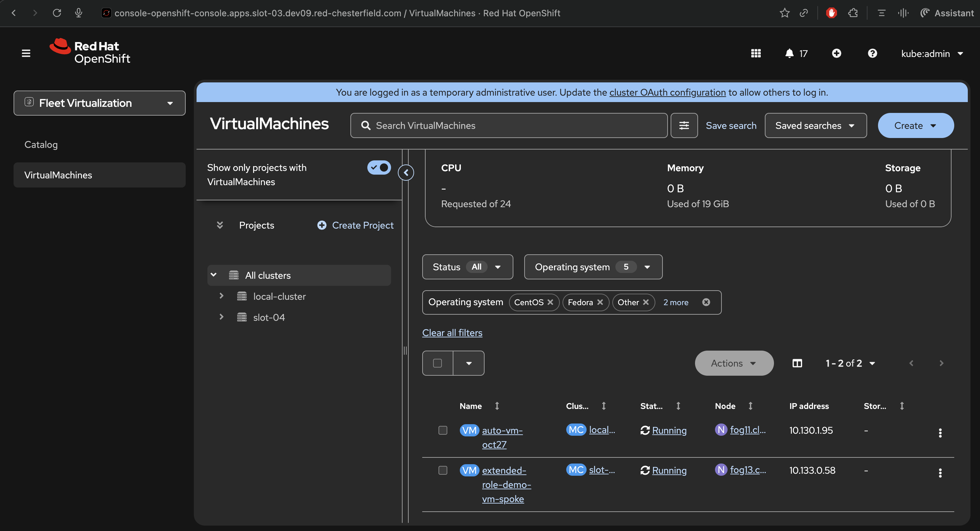980x531 pixels.
Task: Open kebab menu for auto-vm-oct27 row
Action: (x=940, y=433)
